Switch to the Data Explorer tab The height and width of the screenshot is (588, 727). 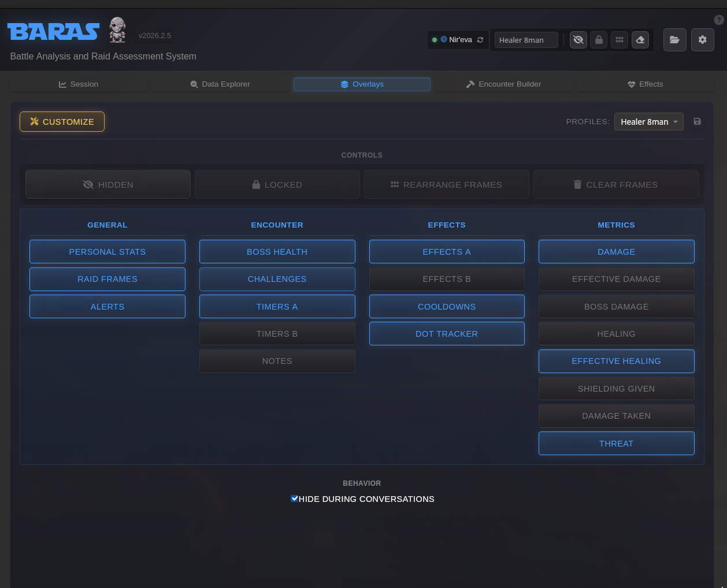[x=220, y=84]
